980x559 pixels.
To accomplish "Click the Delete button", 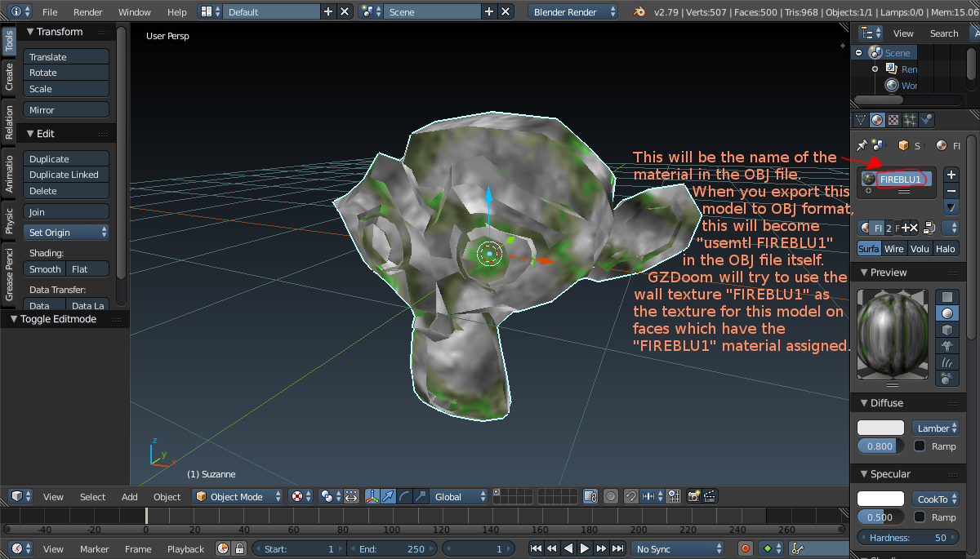I will coord(66,191).
